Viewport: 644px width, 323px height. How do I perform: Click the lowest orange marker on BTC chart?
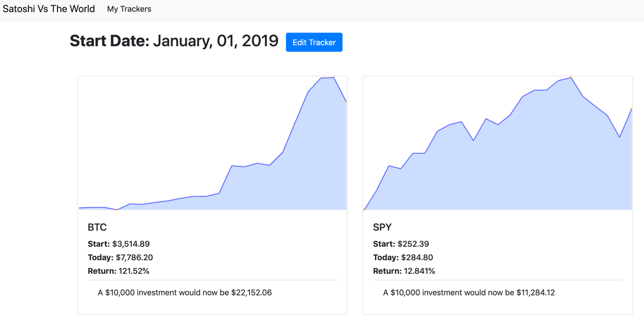pyautogui.click(x=117, y=210)
